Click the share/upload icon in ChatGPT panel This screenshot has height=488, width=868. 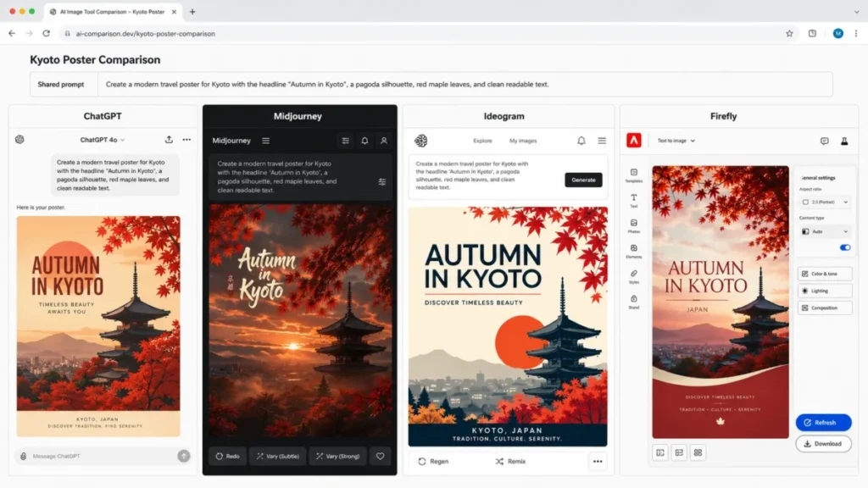[x=169, y=140]
